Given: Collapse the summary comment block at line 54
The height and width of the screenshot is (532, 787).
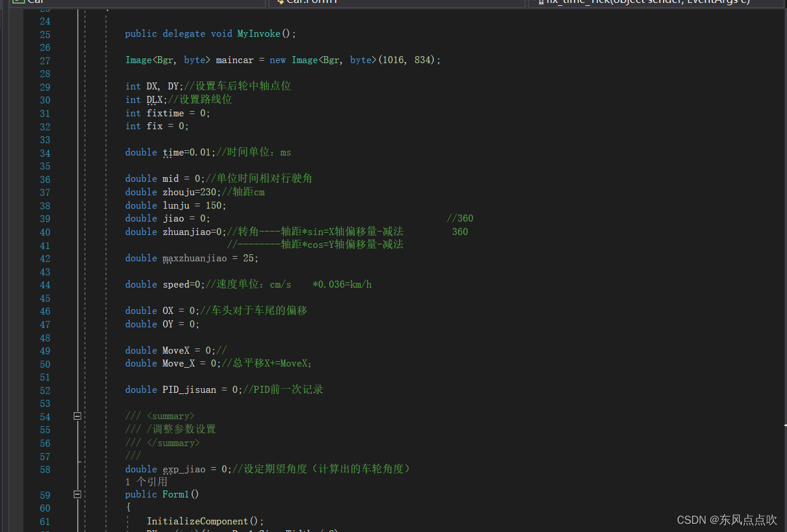Looking at the screenshot, I should tap(77, 416).
